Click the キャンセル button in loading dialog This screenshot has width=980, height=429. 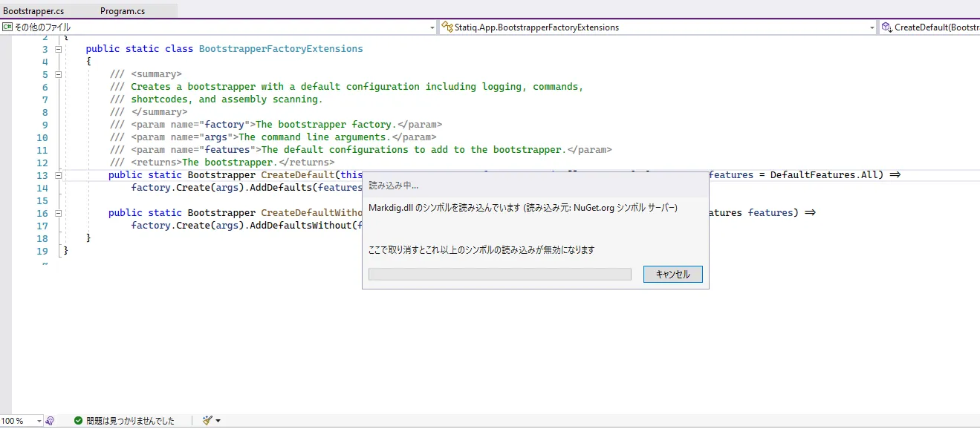coord(672,275)
